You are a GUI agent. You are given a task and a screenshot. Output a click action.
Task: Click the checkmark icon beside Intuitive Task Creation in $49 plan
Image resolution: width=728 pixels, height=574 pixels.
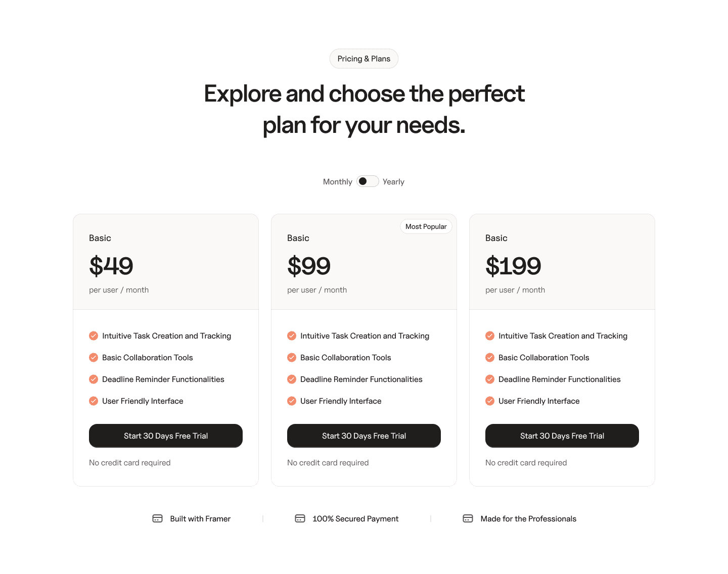[x=94, y=336]
